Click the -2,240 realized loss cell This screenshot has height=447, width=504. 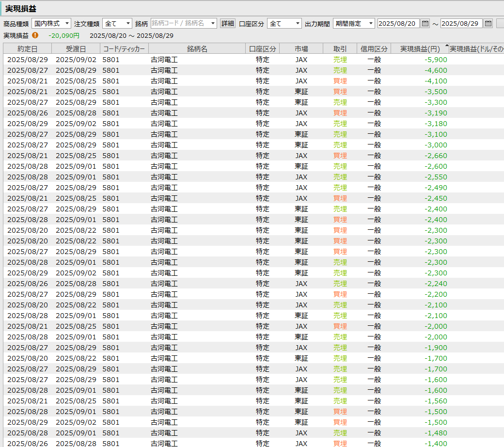pos(436,284)
